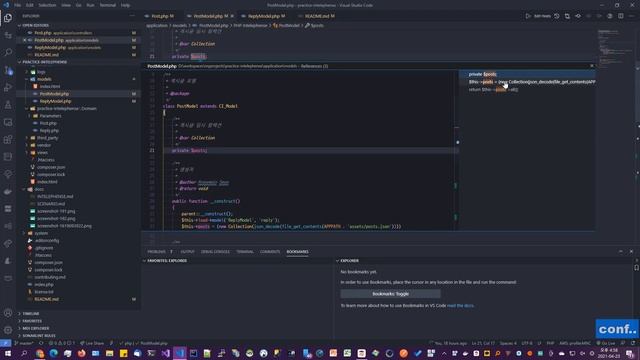The image size is (640, 360).
Task: Open composer.json under application folder
Action: tap(51, 167)
